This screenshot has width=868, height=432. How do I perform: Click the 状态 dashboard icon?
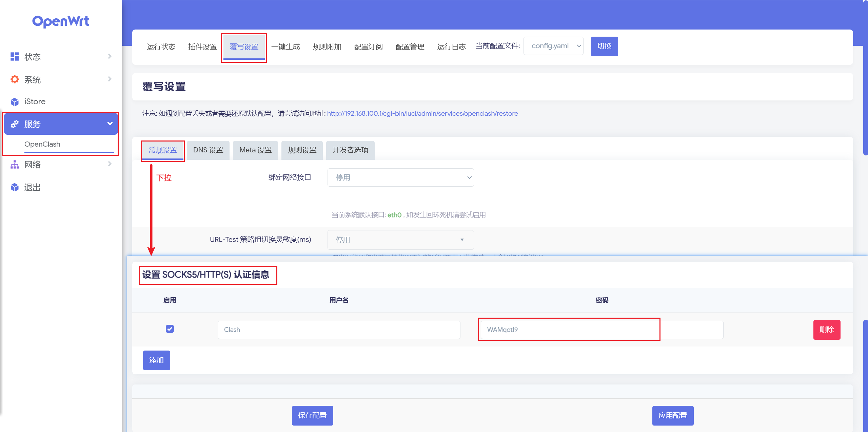click(15, 57)
